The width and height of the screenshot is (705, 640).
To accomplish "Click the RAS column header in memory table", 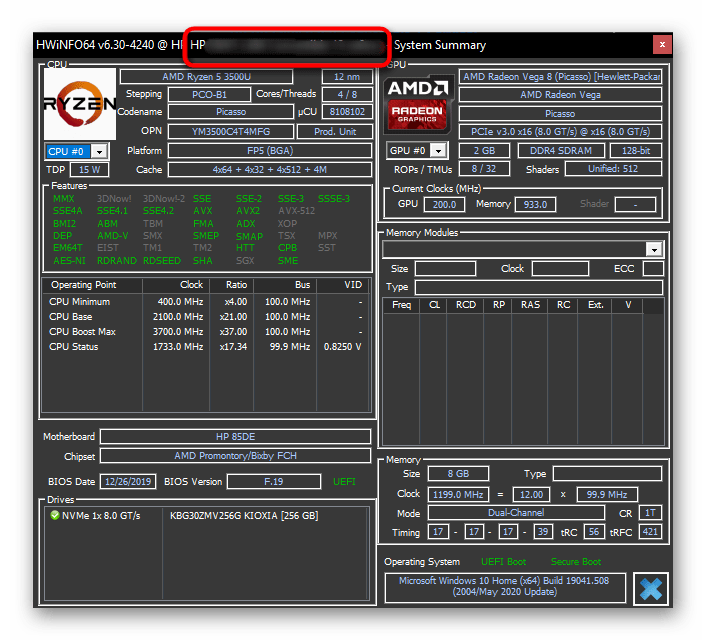I will [x=530, y=305].
